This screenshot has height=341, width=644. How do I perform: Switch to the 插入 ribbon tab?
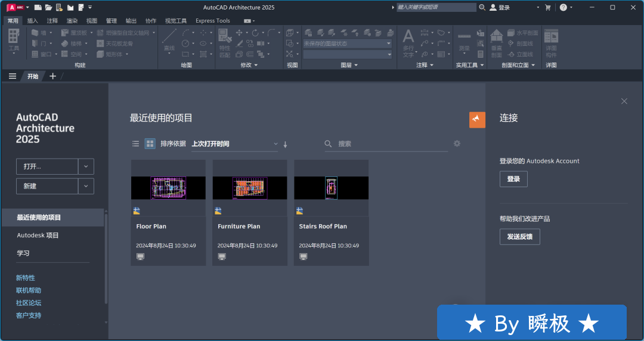point(32,20)
